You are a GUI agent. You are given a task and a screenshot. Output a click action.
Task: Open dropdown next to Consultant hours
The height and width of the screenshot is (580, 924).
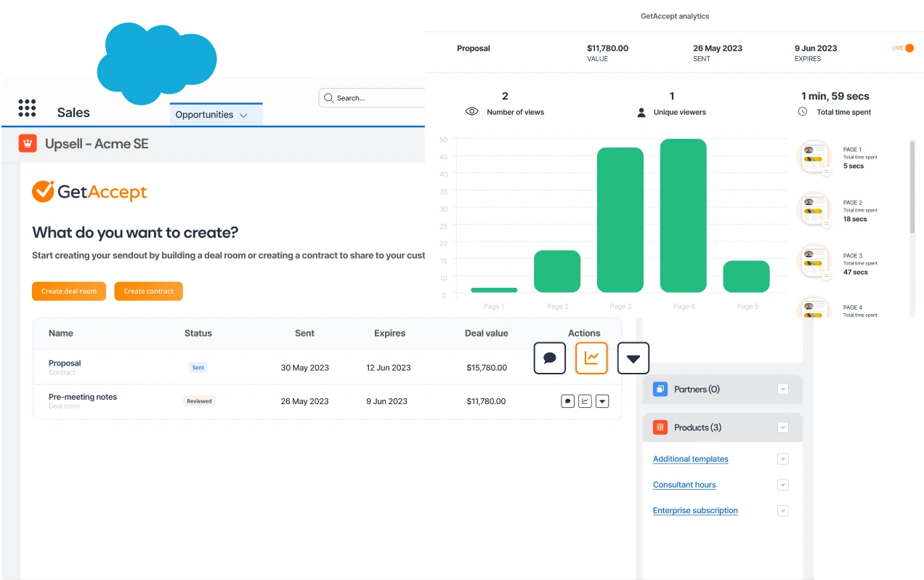click(x=783, y=485)
